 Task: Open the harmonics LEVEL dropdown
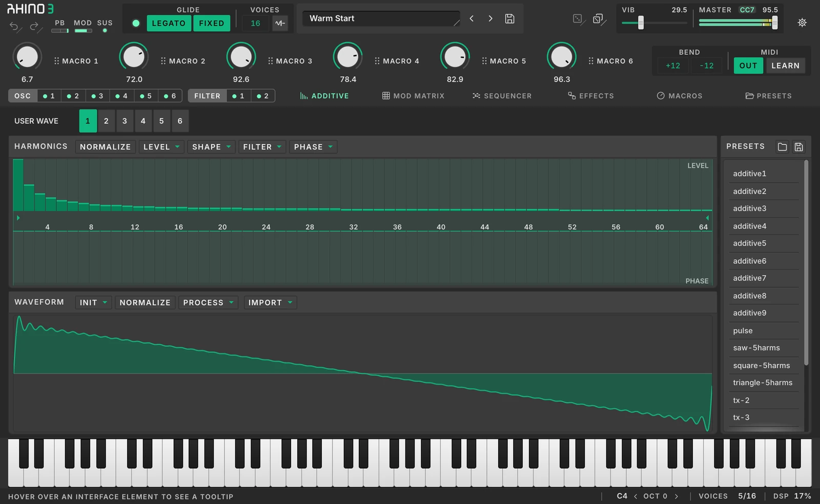pos(161,147)
